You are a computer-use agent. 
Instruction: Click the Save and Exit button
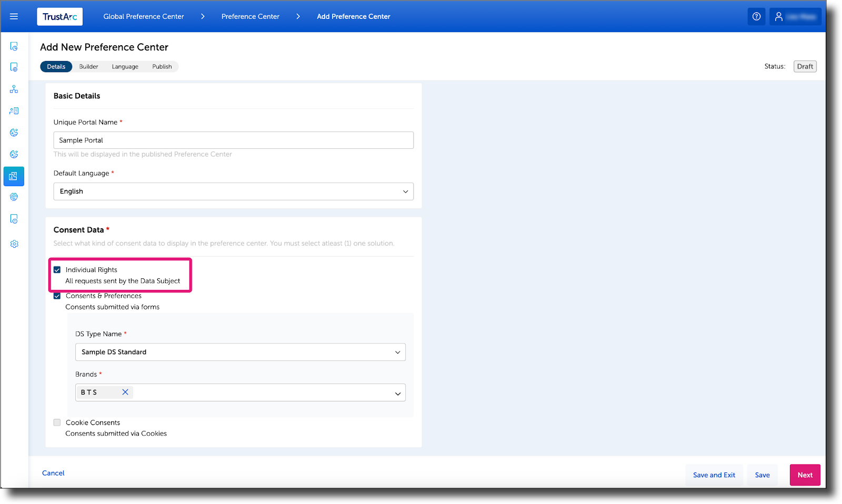click(714, 475)
